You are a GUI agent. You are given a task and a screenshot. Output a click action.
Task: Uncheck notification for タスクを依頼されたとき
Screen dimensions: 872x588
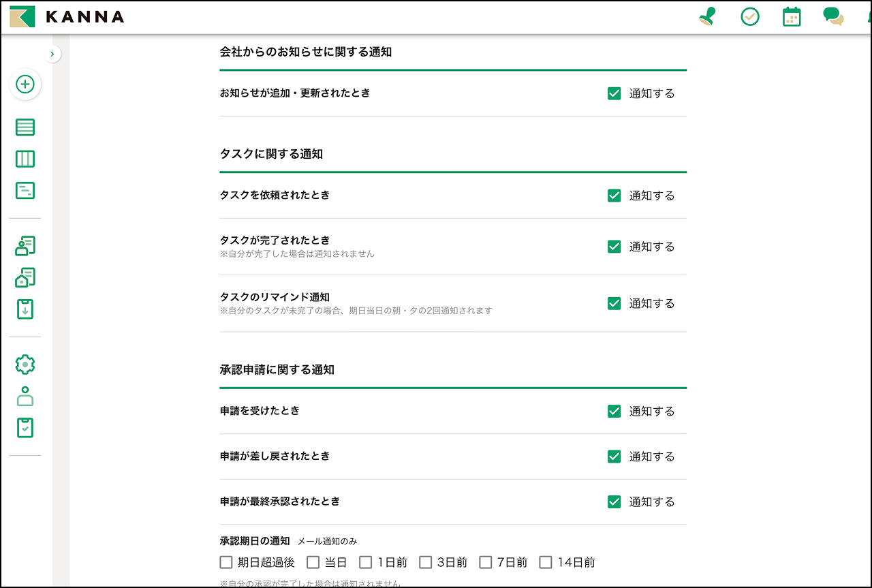click(x=614, y=196)
